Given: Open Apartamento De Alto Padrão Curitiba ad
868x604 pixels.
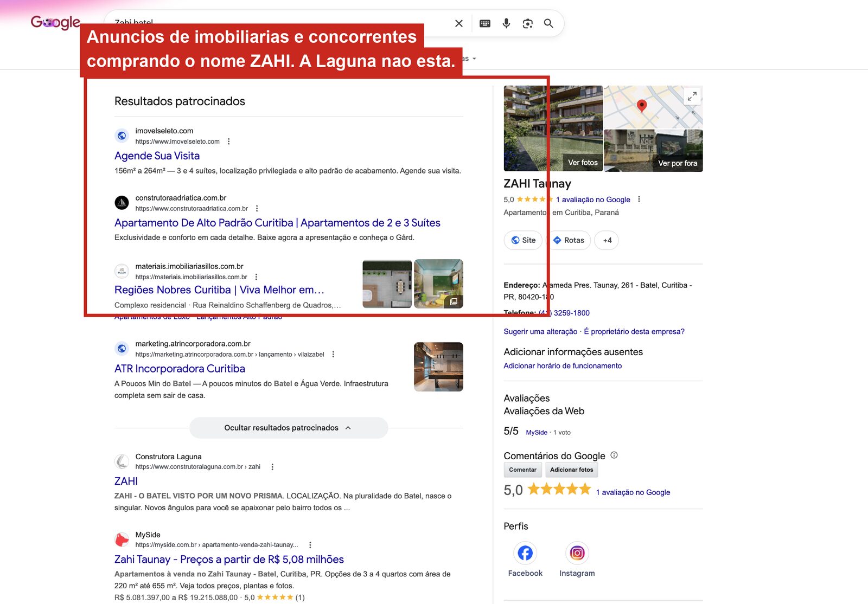Looking at the screenshot, I should coord(277,223).
